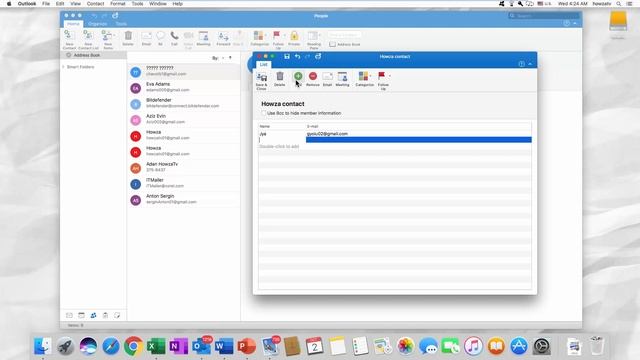Click the name cell of the highlighted new row
Screen dimensions: 640x360
[282, 140]
